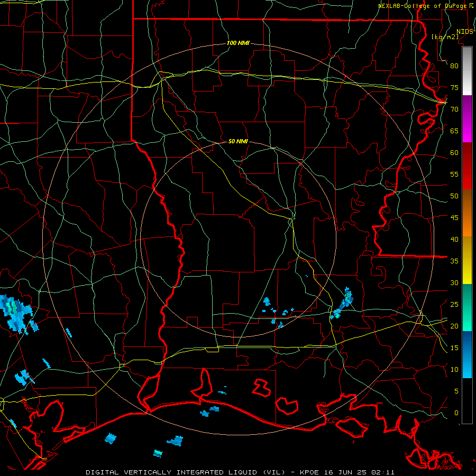The height and width of the screenshot is (476, 476).
Task: Click the 55 value on the color scale
Action: (454, 174)
